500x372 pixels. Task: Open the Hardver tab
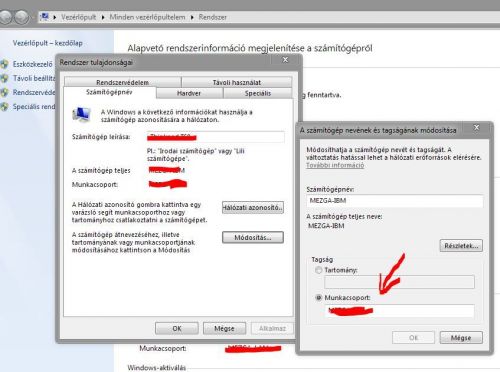[x=189, y=93]
